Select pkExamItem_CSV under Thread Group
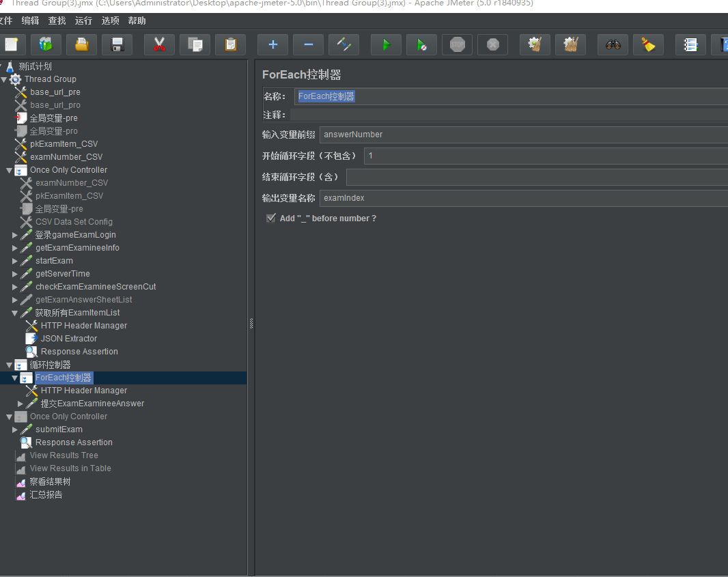This screenshot has height=577, width=728. 64,144
